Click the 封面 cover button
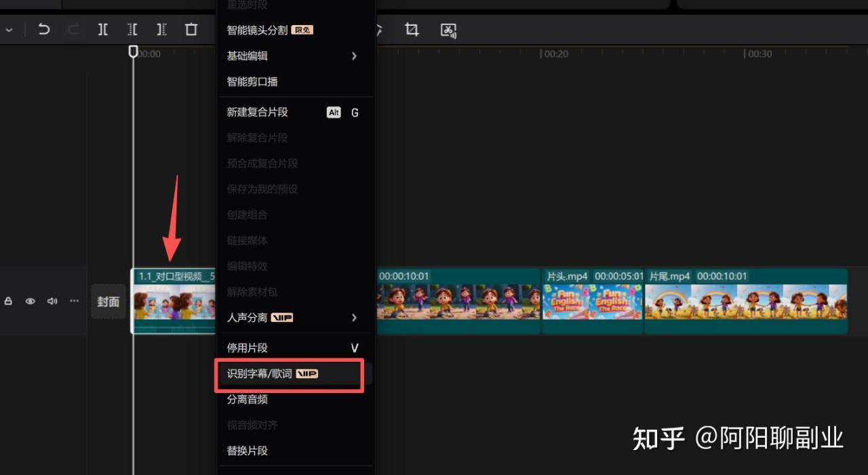Screen dimensions: 868x475 tap(108, 302)
